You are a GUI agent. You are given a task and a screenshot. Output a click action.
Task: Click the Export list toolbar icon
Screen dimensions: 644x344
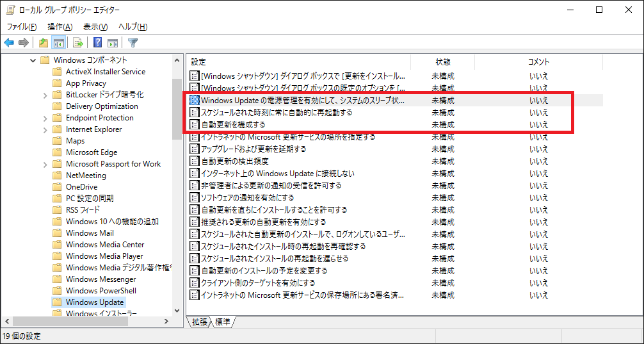click(x=77, y=43)
